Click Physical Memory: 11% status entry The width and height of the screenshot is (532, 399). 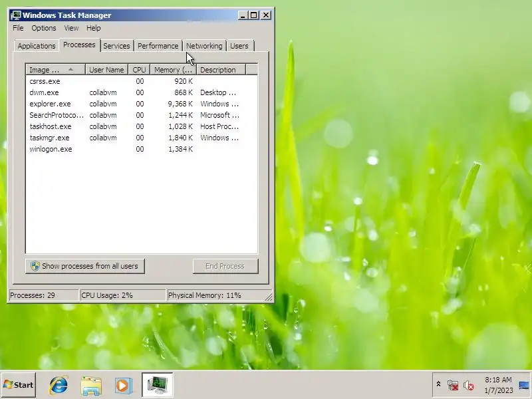tap(205, 295)
